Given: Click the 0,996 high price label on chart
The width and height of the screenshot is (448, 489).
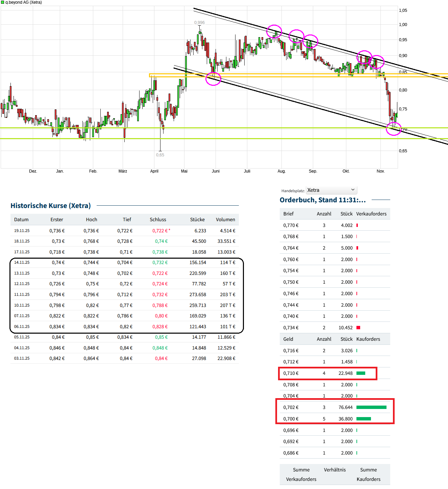Looking at the screenshot, I should [199, 23].
